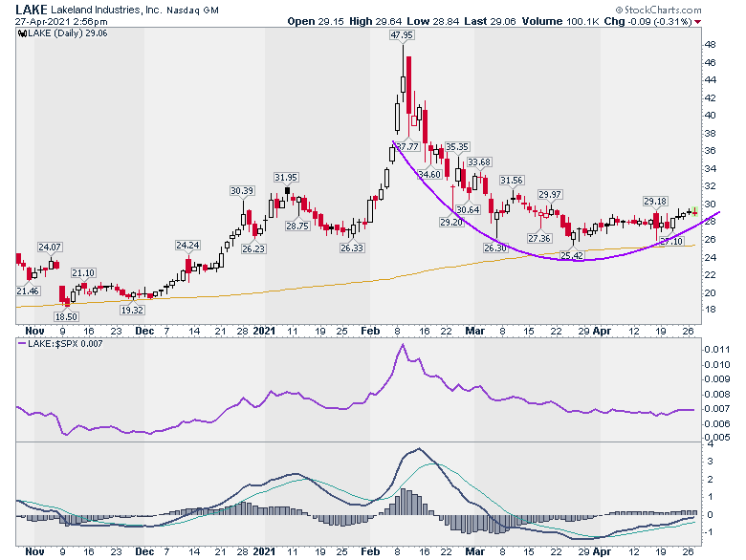This screenshot has width=746, height=560.
Task: Select the High 29.64 value
Action: 375,21
